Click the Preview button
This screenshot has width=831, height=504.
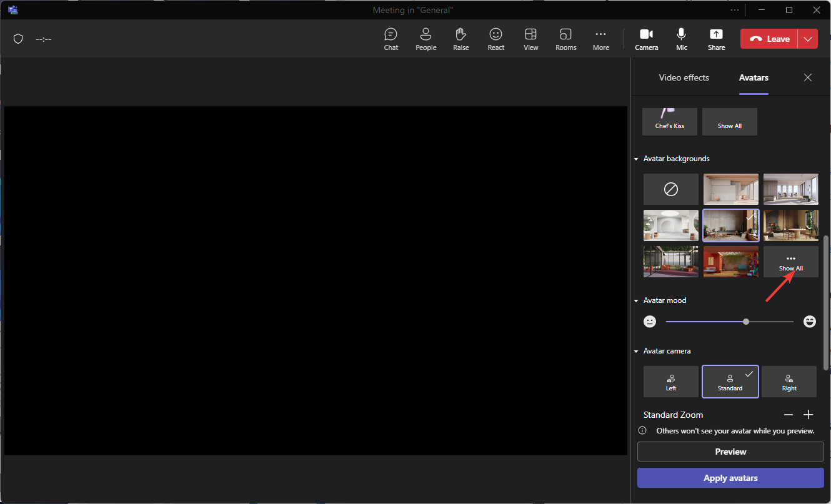coord(730,452)
